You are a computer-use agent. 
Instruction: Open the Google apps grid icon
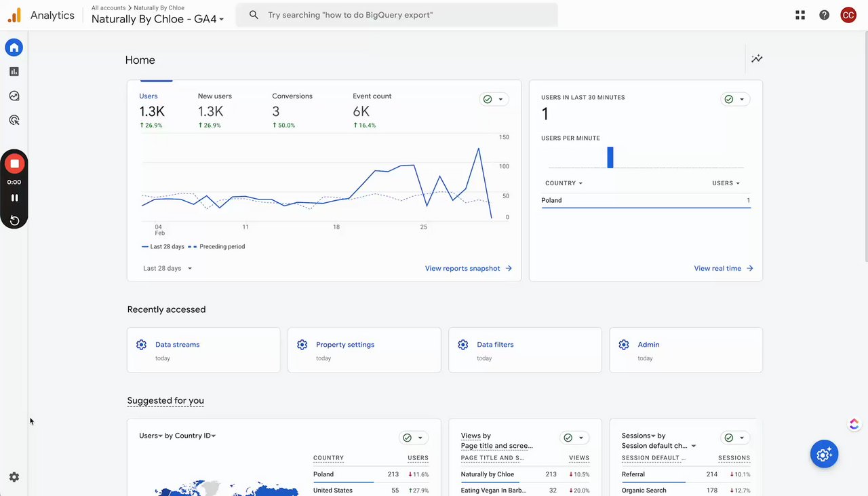pos(800,15)
